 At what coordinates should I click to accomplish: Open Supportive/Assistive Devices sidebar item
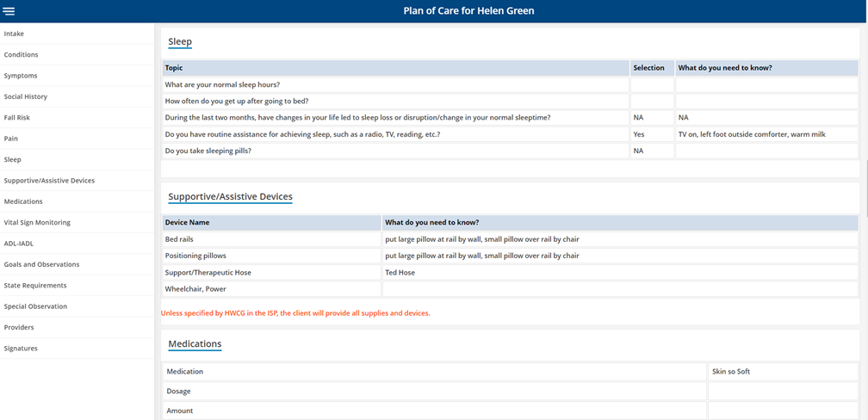(x=49, y=181)
